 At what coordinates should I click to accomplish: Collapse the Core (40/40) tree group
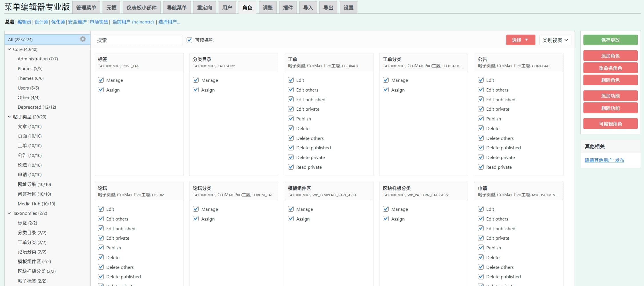click(x=9, y=49)
